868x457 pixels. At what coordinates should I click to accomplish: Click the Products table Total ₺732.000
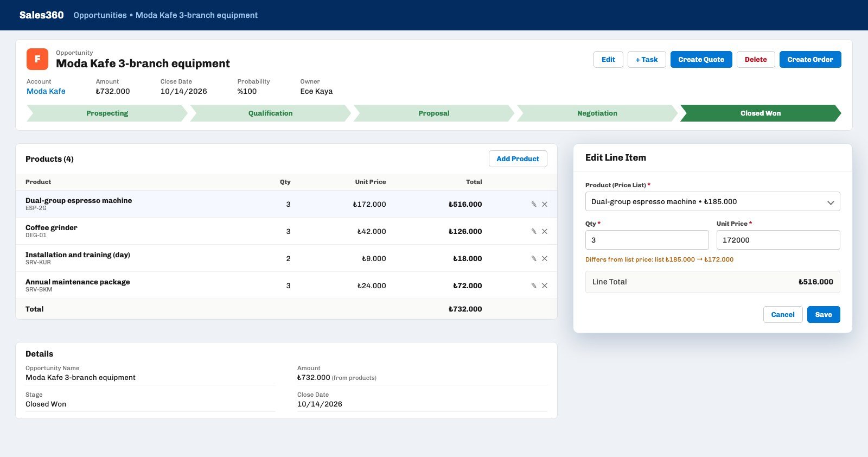465,309
